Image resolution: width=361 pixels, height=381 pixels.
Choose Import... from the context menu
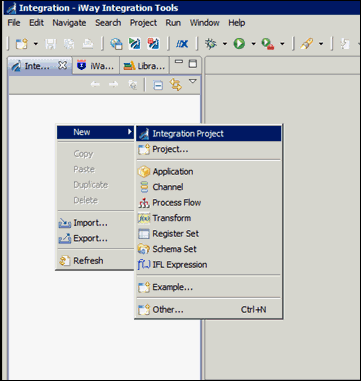pyautogui.click(x=96, y=223)
